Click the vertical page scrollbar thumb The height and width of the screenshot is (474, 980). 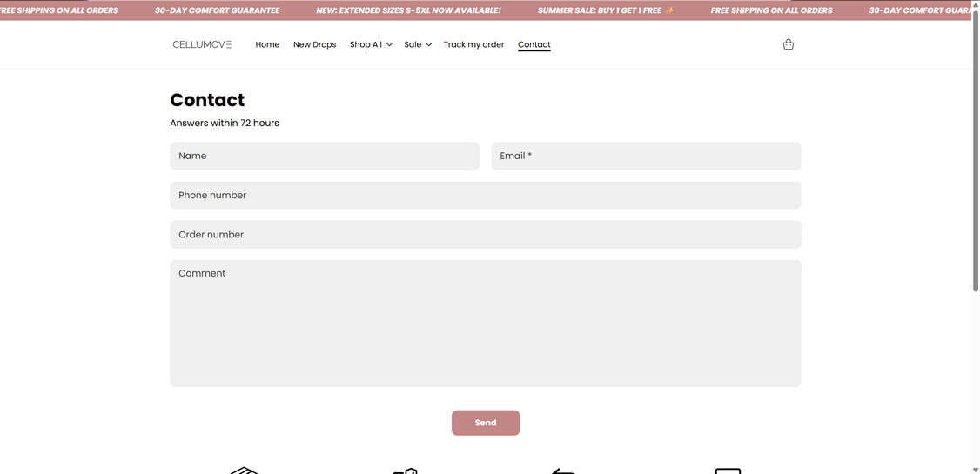976,150
